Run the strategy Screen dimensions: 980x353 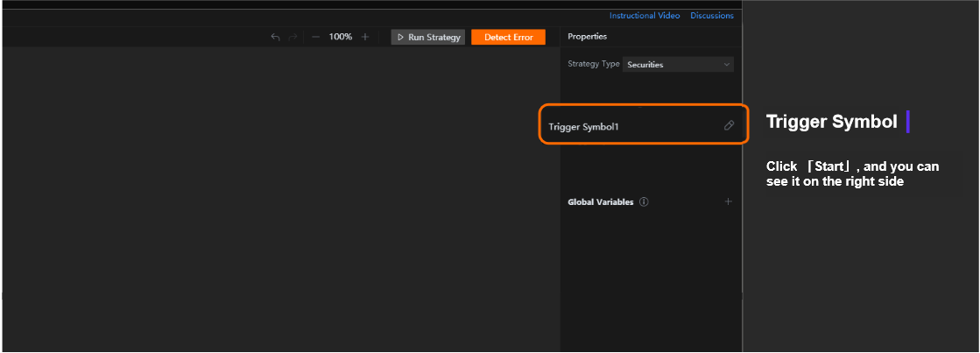click(x=428, y=37)
